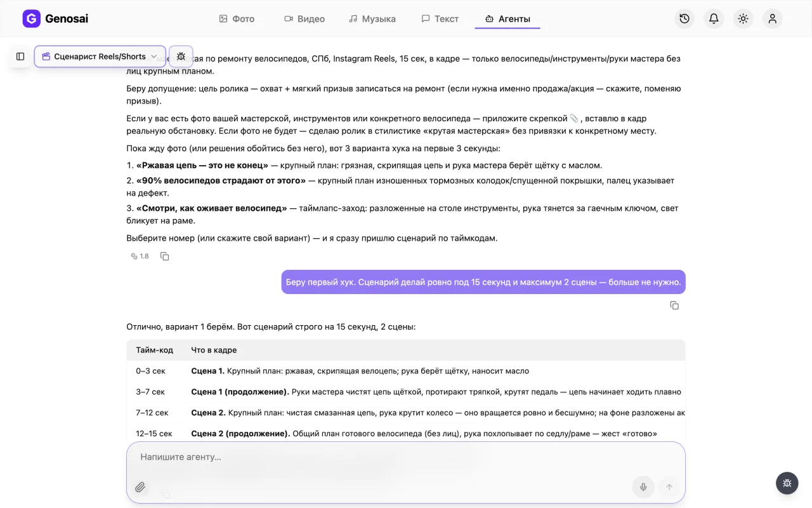Copy the agent's hook variants reply
812x508 pixels.
165,257
